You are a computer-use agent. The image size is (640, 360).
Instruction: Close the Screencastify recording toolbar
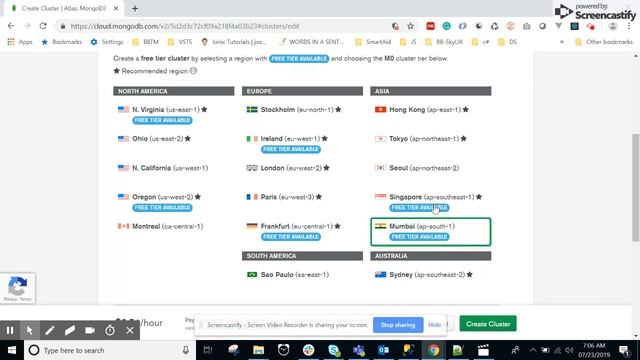tap(130, 330)
